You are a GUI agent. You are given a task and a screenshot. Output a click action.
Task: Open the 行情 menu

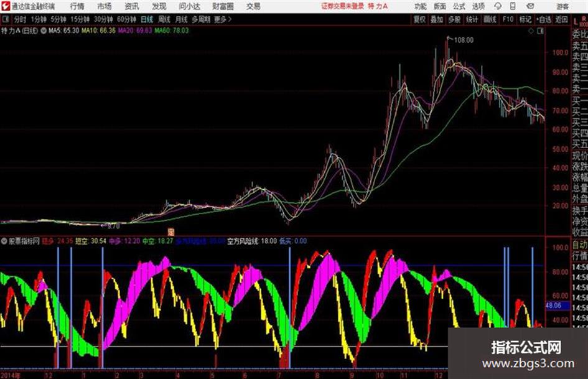(x=77, y=6)
